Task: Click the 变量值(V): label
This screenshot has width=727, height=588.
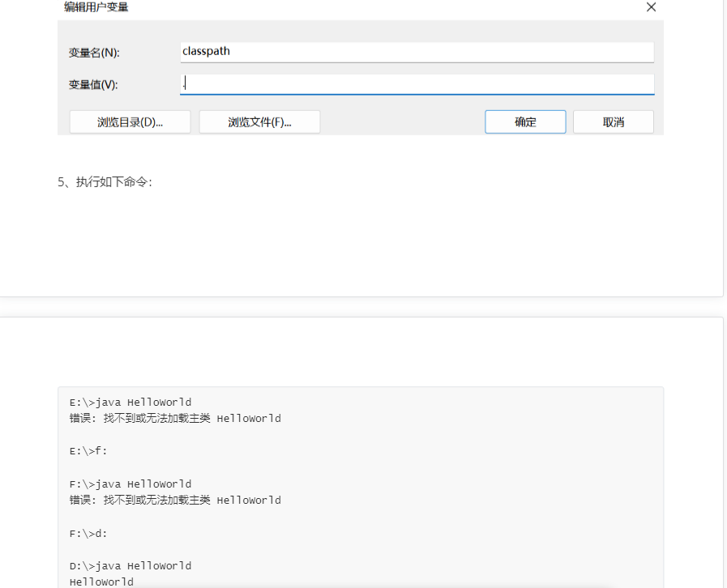Action: click(x=93, y=85)
